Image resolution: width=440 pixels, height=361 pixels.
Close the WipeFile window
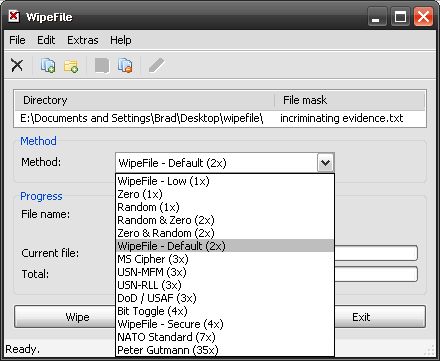[423, 17]
